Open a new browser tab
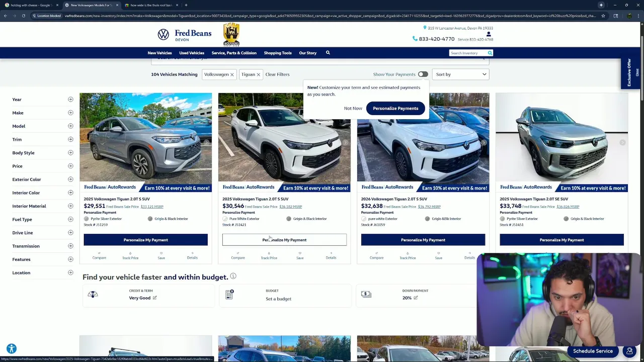Screen dimensions: 644x362 point(186,5)
